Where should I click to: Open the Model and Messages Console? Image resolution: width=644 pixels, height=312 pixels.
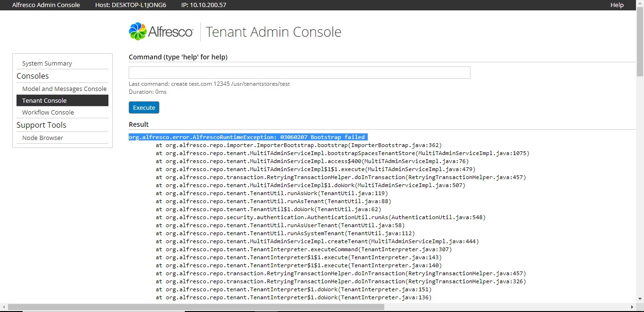click(64, 88)
